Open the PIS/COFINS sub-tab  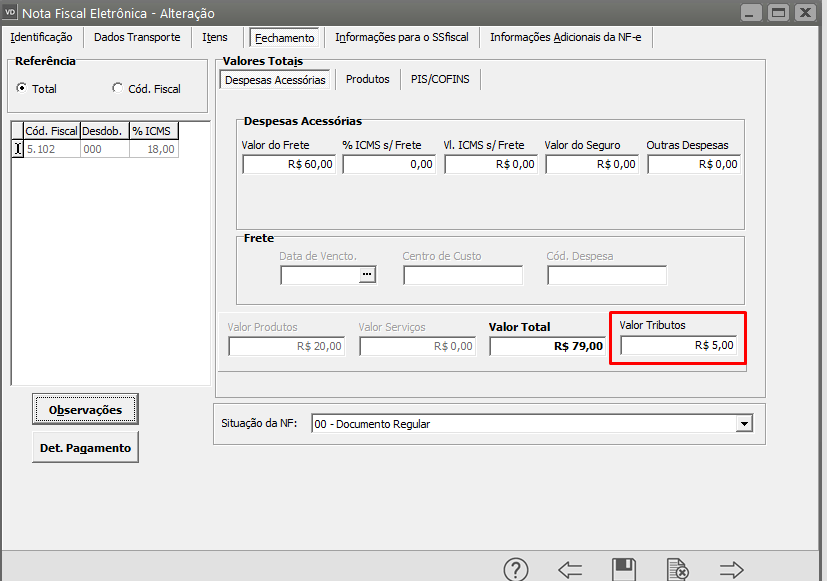440,79
